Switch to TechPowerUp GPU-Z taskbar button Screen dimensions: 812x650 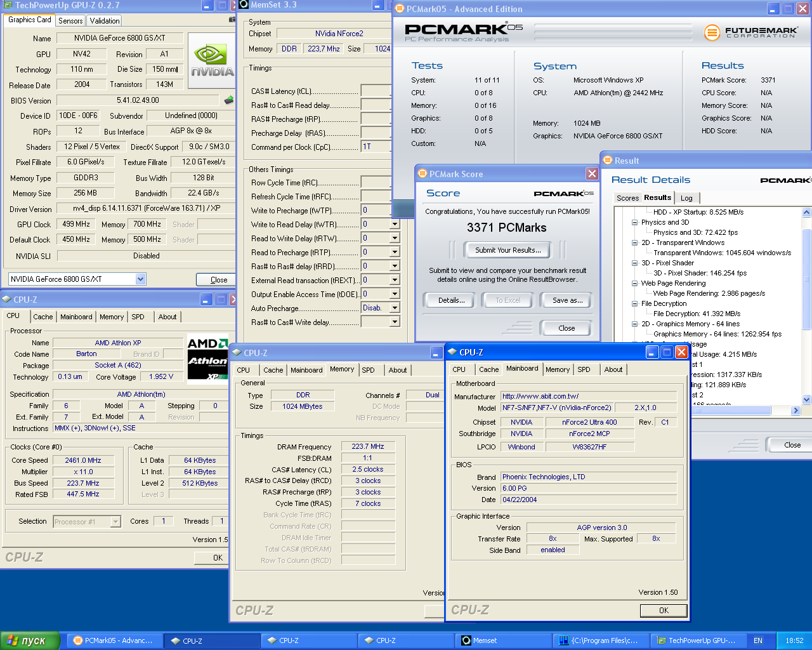[x=697, y=640]
